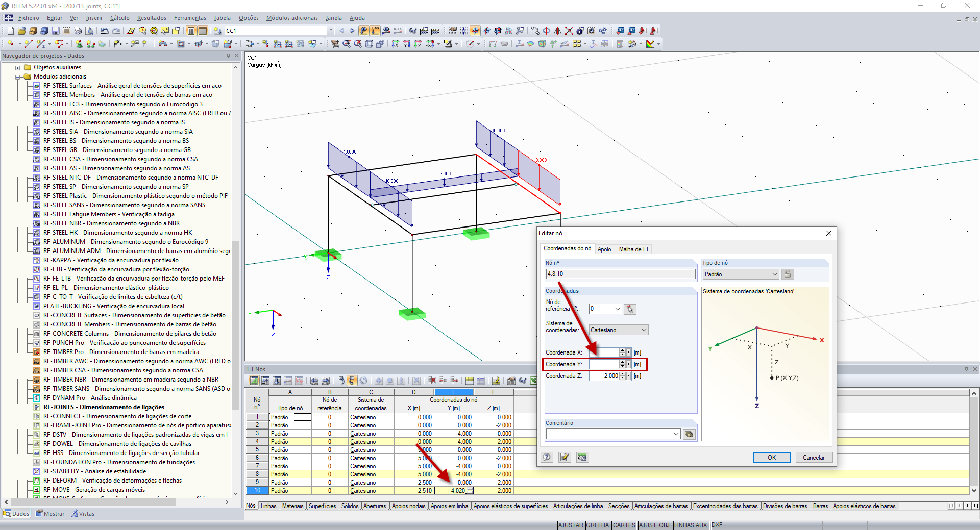Go to previous load case arrow
The width and height of the screenshot is (980, 530).
pyautogui.click(x=341, y=31)
